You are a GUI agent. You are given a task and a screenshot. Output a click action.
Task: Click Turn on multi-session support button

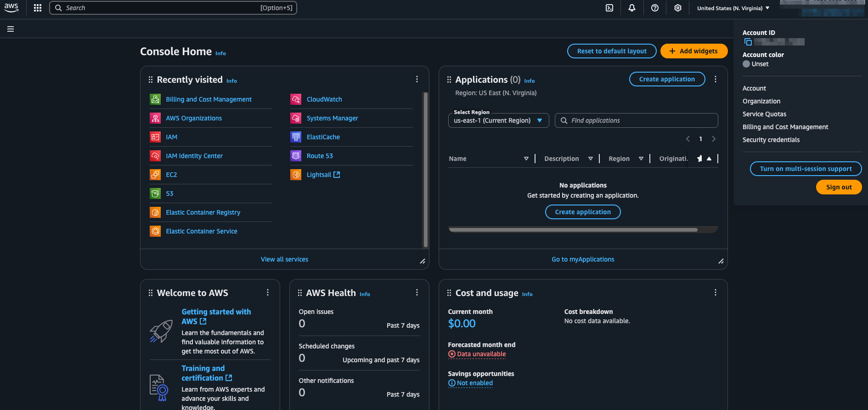coord(806,169)
